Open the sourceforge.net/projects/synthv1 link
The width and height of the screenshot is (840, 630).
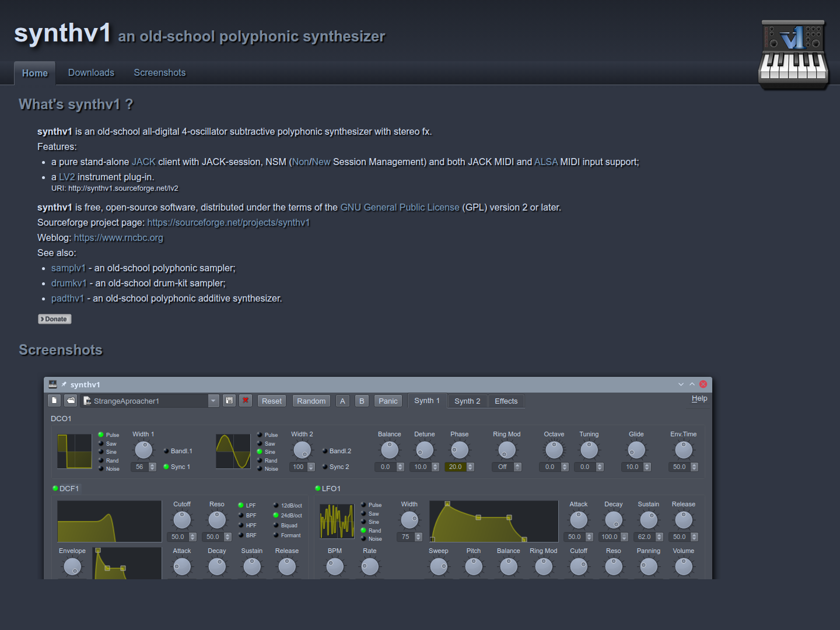[x=229, y=222]
